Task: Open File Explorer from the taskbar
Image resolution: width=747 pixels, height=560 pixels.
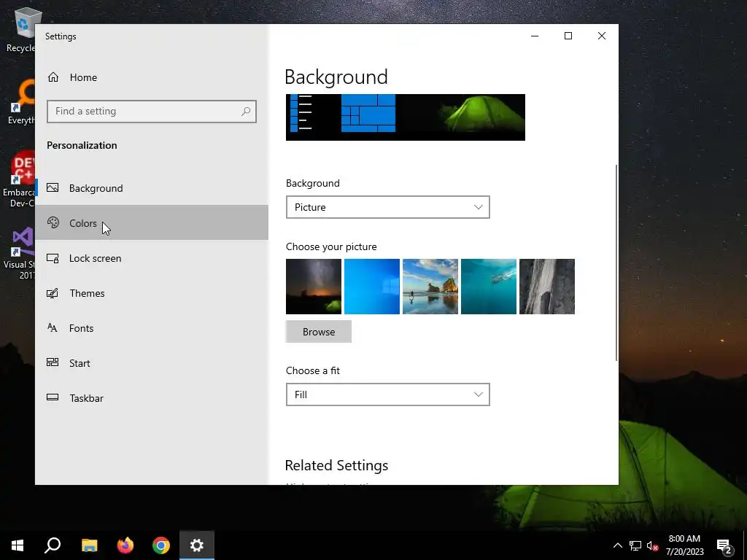Action: 89,545
